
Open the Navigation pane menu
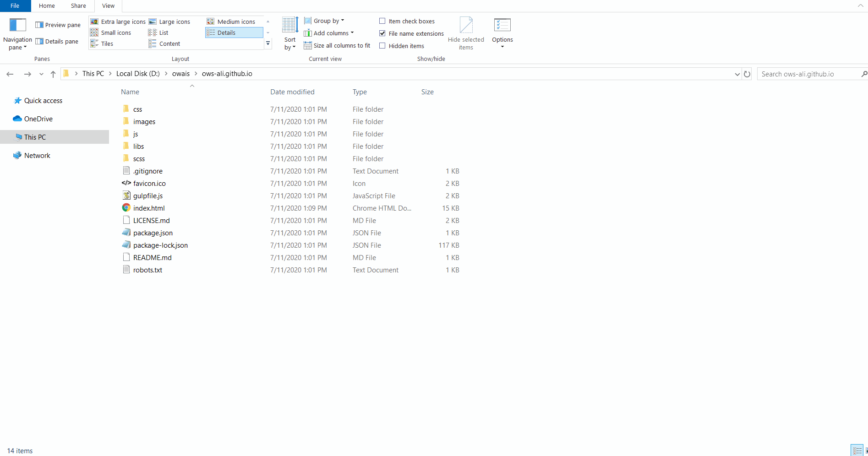coord(17,34)
